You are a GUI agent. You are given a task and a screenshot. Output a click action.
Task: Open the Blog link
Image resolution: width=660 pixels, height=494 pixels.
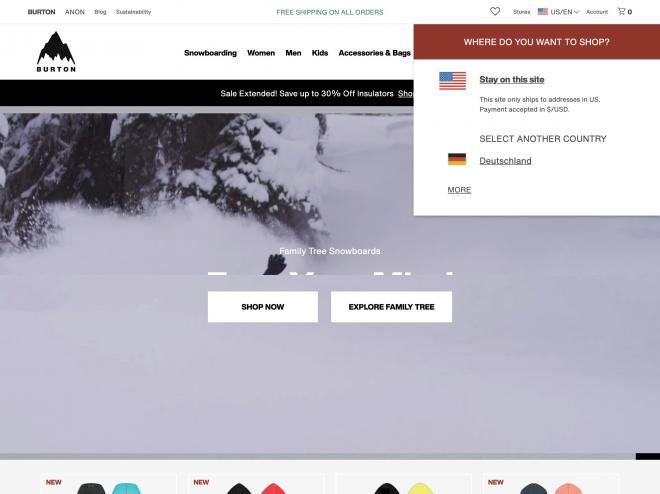[100, 12]
